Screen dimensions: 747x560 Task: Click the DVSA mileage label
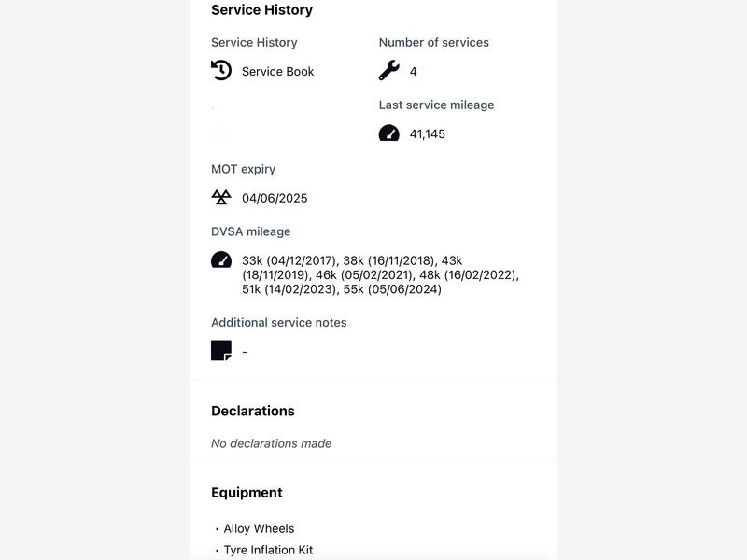pyautogui.click(x=250, y=231)
